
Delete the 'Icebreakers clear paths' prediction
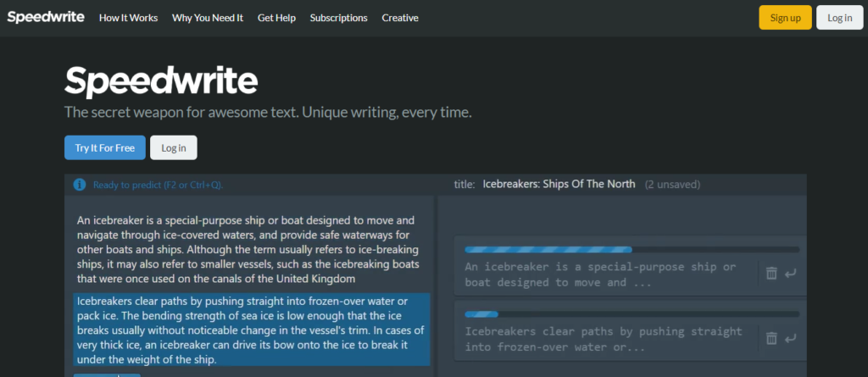pos(771,338)
